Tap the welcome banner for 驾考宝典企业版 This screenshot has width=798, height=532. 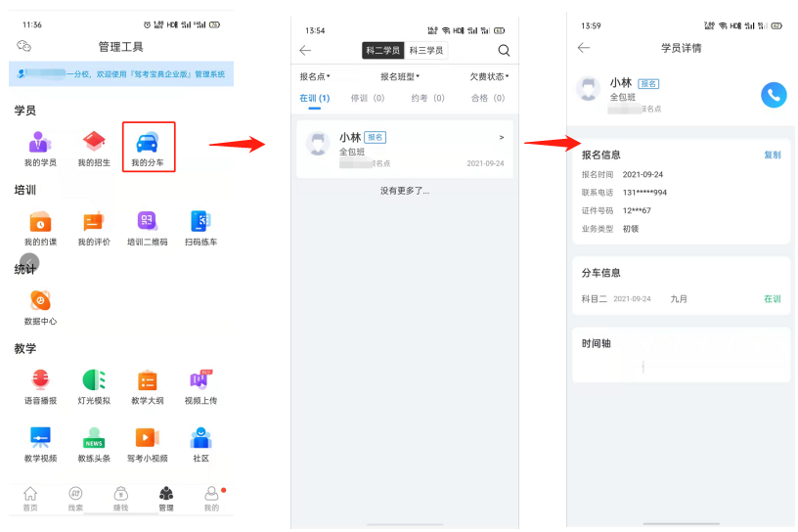click(x=121, y=73)
